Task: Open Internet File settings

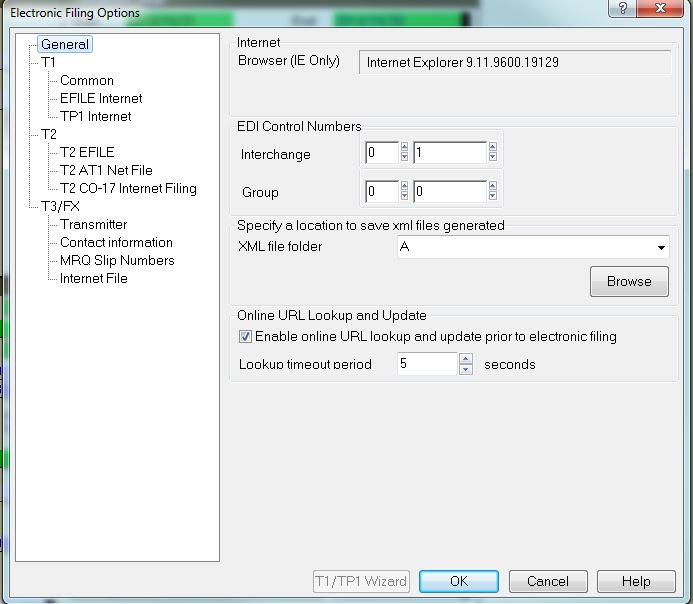Action: [94, 278]
